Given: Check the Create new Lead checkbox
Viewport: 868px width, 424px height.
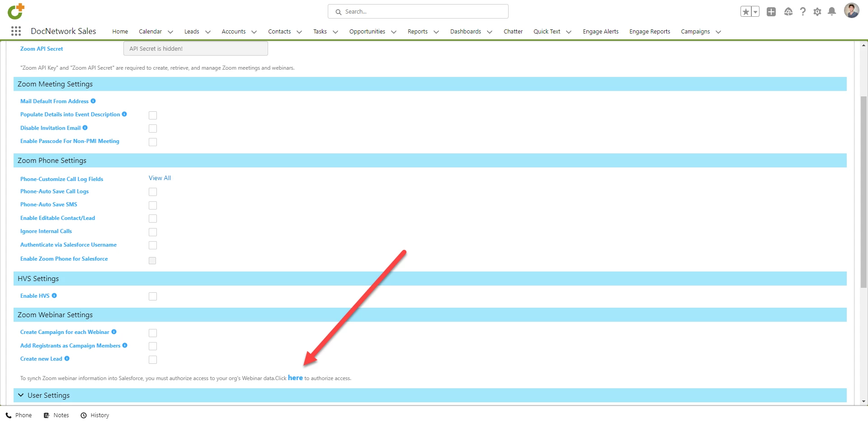Looking at the screenshot, I should 153,360.
